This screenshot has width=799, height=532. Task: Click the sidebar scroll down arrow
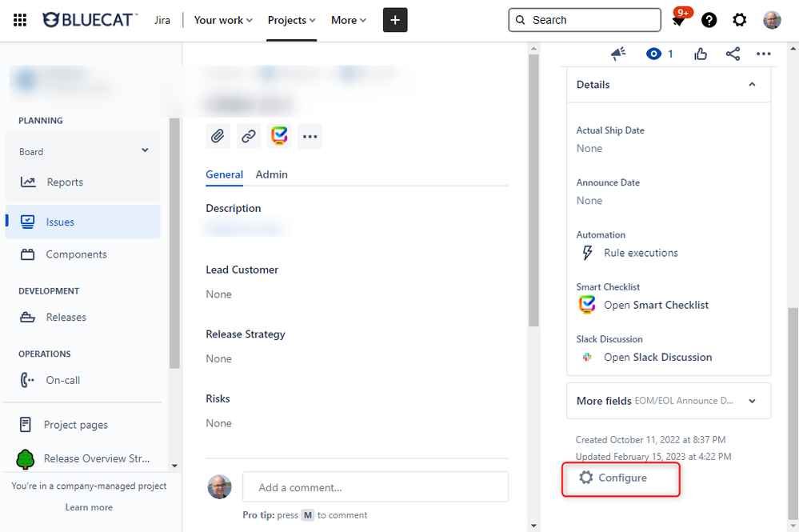(x=174, y=466)
